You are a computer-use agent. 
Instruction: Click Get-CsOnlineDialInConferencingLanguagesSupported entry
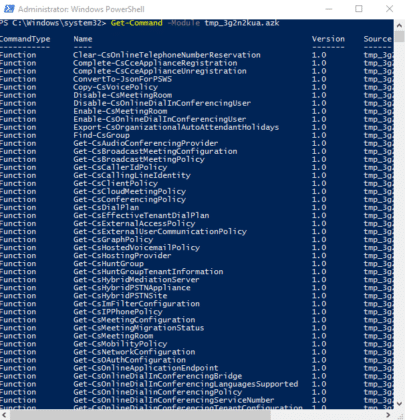pyautogui.click(x=186, y=384)
